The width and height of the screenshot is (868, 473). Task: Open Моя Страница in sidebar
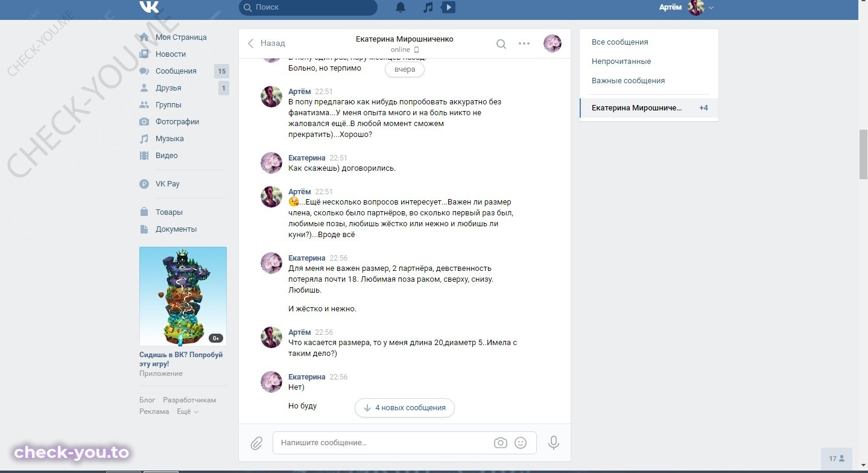[181, 37]
